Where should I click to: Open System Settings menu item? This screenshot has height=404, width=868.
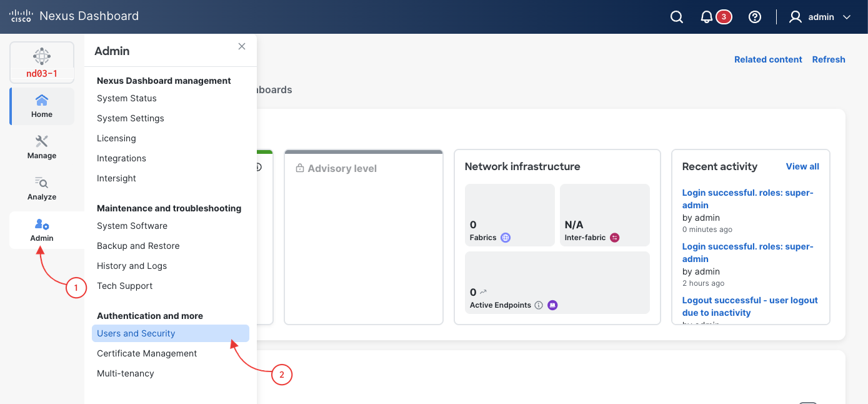click(131, 118)
